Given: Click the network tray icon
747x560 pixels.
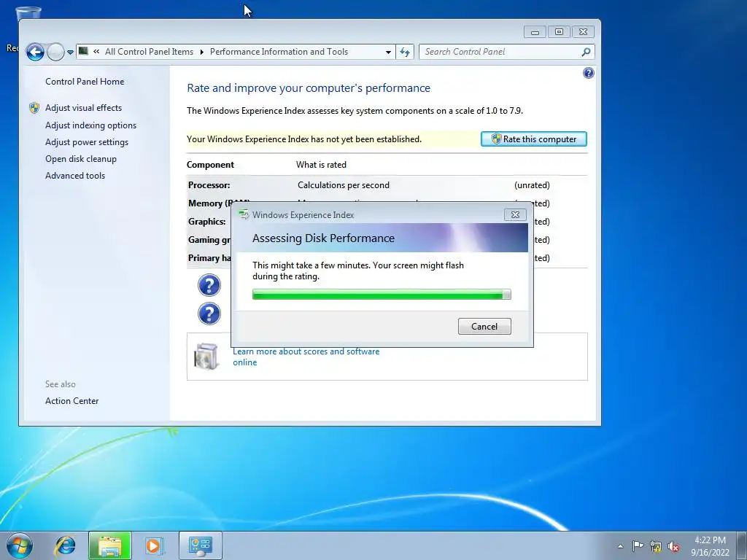Looking at the screenshot, I should [x=656, y=547].
